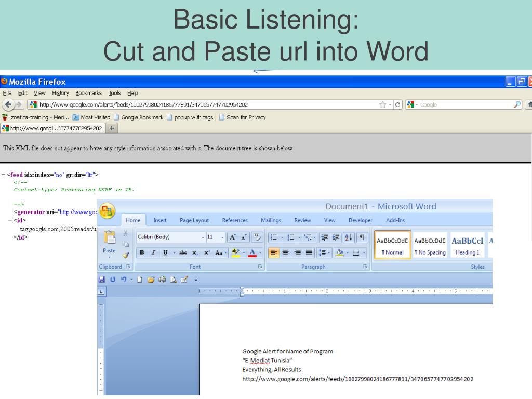532x399 pixels.
Task: Open the Calibri (Body) font name dropdown
Action: pyautogui.click(x=203, y=237)
